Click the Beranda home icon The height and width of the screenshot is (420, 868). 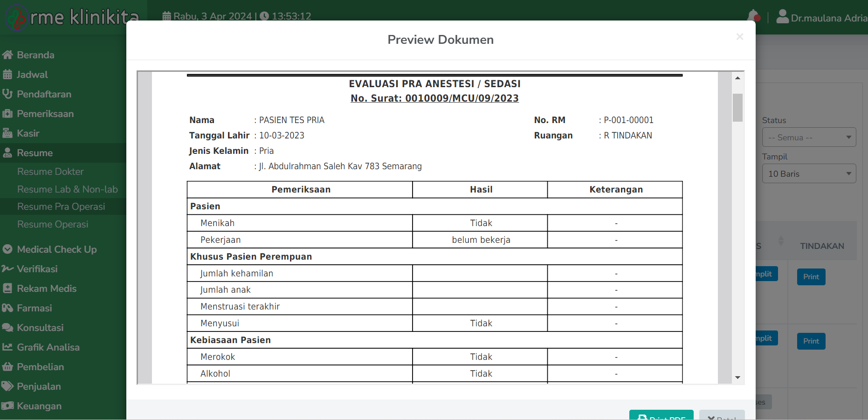(7, 55)
